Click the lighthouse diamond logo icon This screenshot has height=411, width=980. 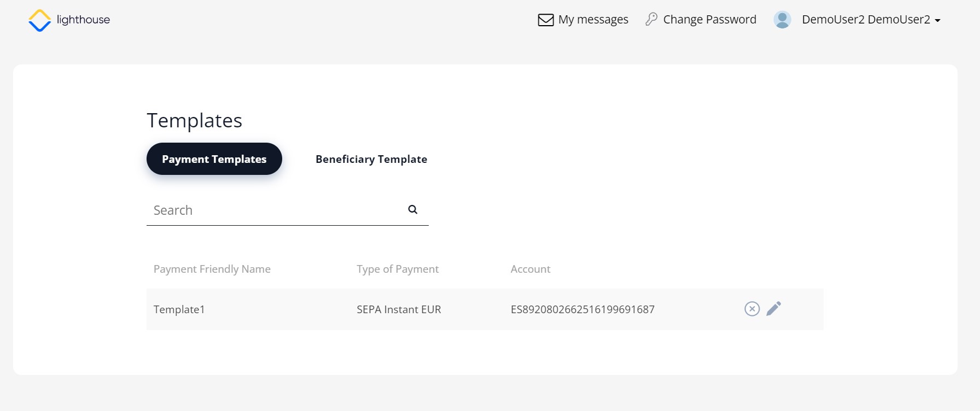[x=39, y=20]
